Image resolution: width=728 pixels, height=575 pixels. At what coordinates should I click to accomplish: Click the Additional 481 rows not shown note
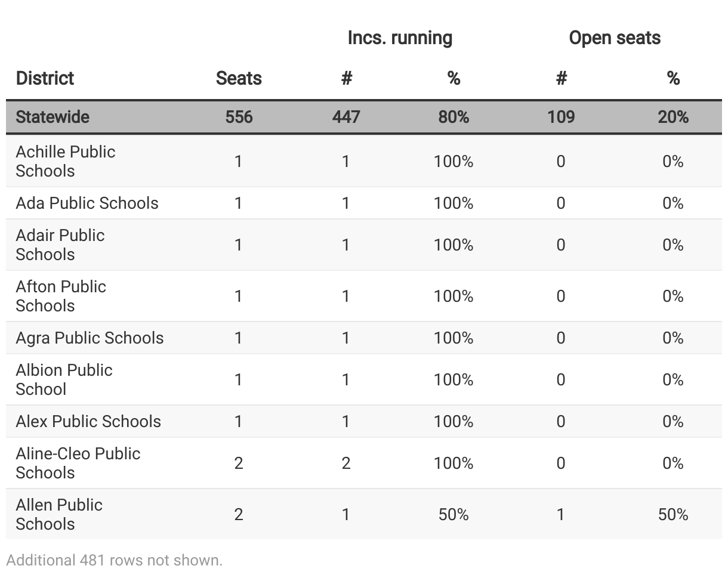[115, 561]
